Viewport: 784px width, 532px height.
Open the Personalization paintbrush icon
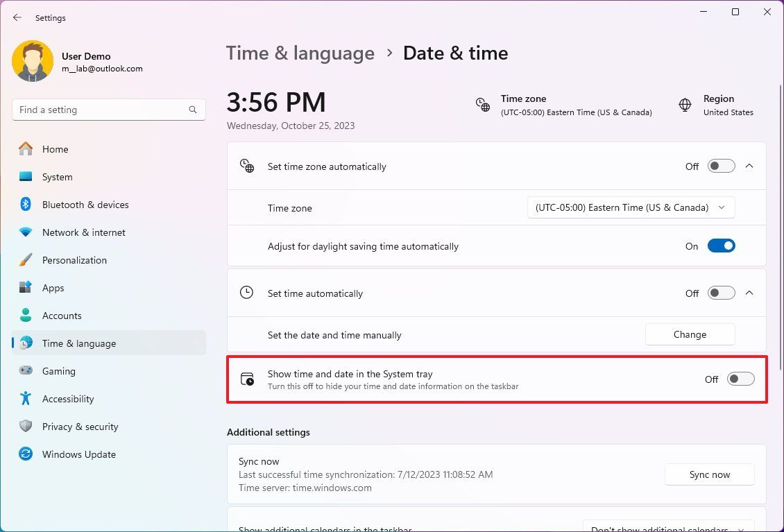(x=25, y=260)
